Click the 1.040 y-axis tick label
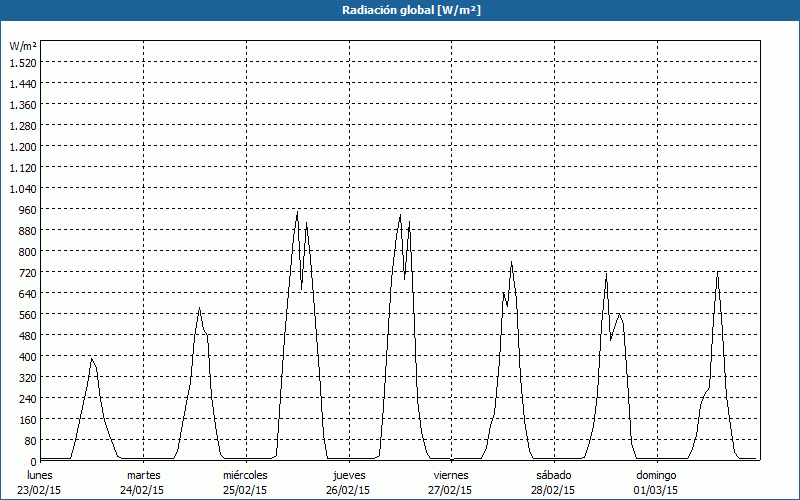Viewport: 800px width, 500px height. click(x=23, y=188)
